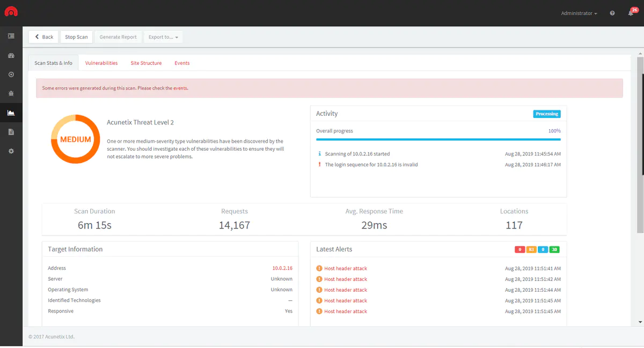Toggle the sidebar menu collapse icon
Viewport: 644px width, 348px height.
(x=11, y=36)
